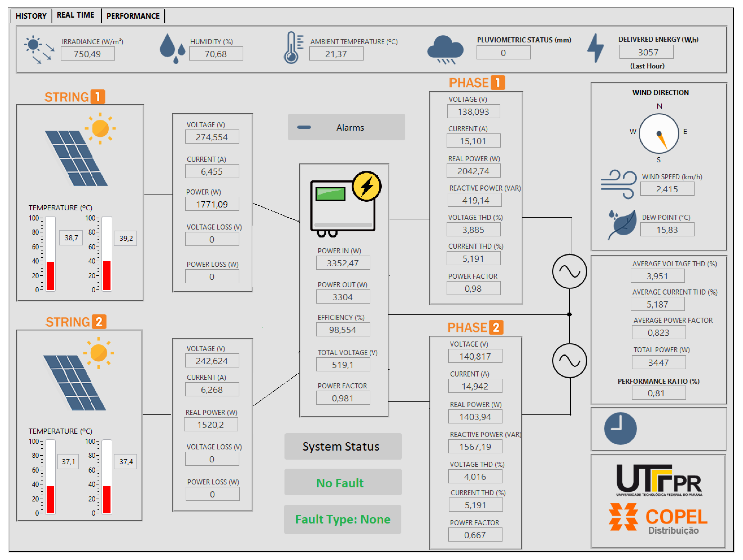The height and width of the screenshot is (560, 743).
Task: Click the wind direction compass dial
Action: 659,133
